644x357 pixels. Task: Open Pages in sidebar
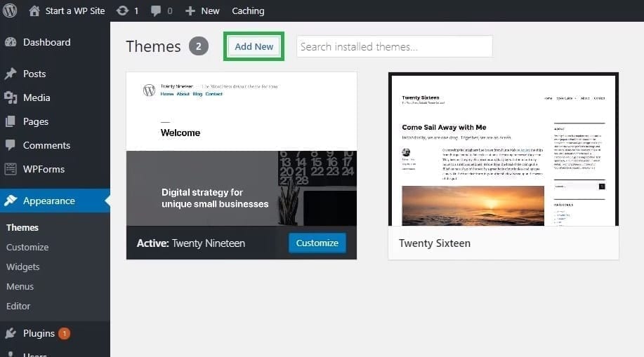pos(36,121)
